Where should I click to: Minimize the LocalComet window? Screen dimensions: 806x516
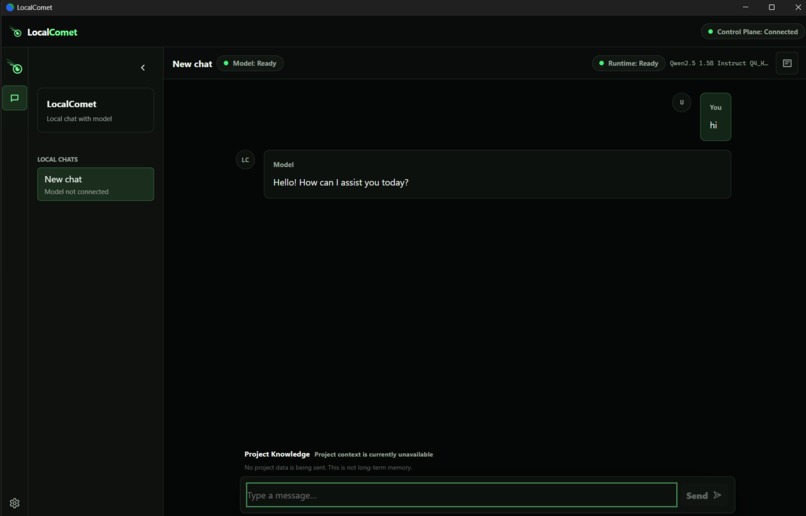[x=745, y=7]
